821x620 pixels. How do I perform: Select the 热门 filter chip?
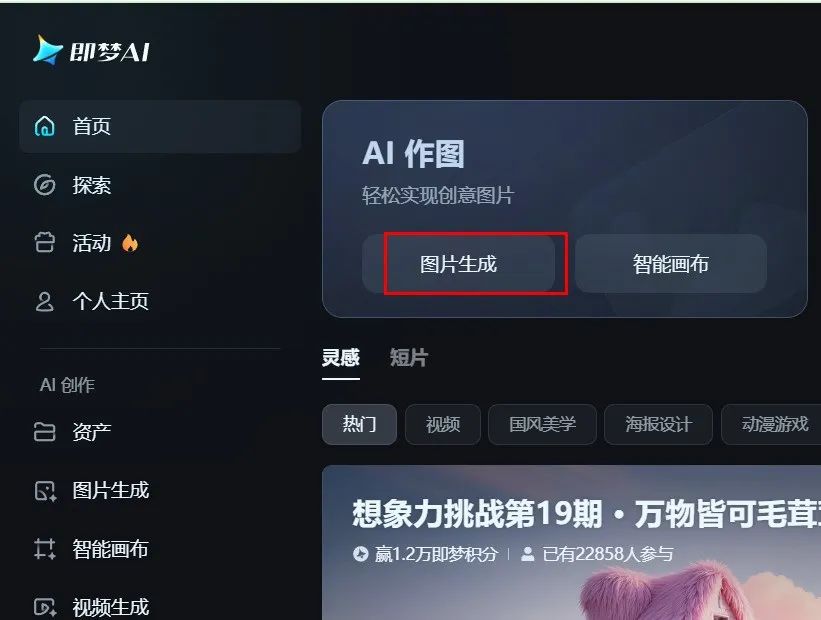359,424
